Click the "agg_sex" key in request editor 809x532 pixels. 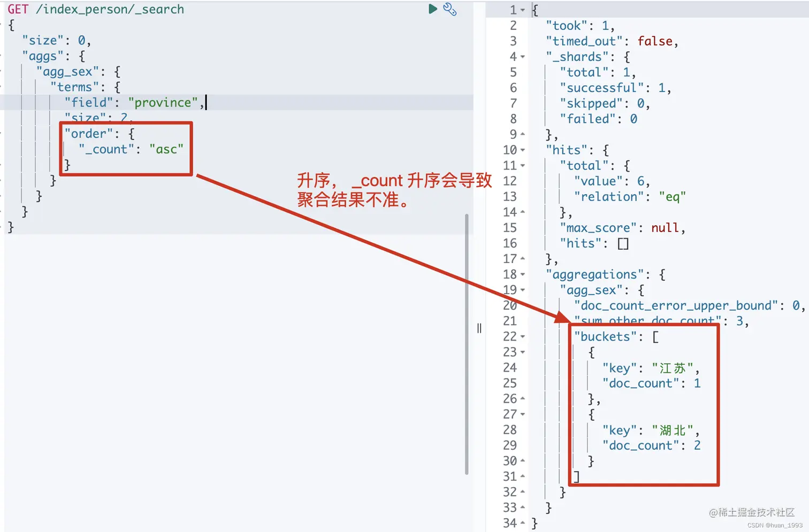click(x=67, y=72)
